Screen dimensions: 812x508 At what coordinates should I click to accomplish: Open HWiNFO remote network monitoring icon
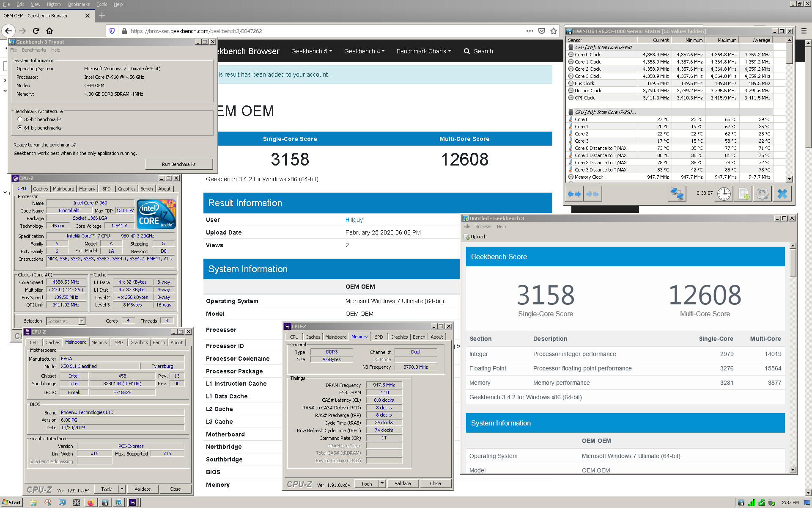click(x=677, y=194)
